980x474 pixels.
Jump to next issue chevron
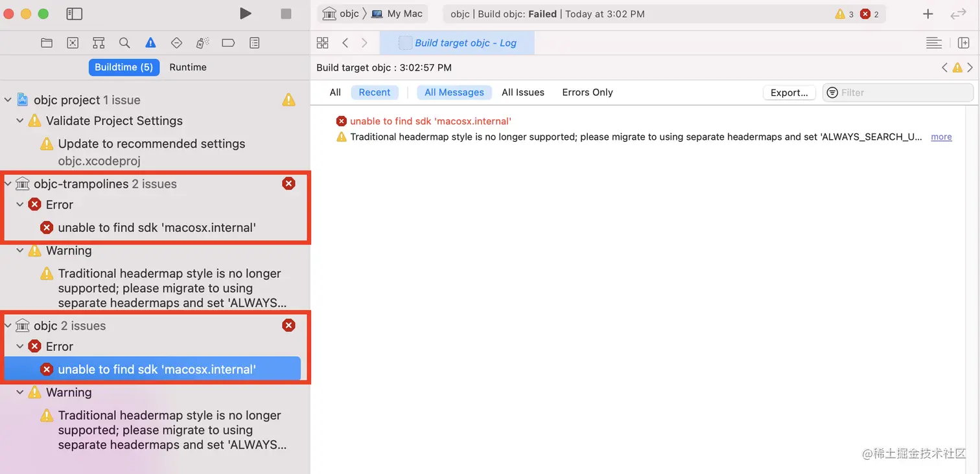[970, 67]
